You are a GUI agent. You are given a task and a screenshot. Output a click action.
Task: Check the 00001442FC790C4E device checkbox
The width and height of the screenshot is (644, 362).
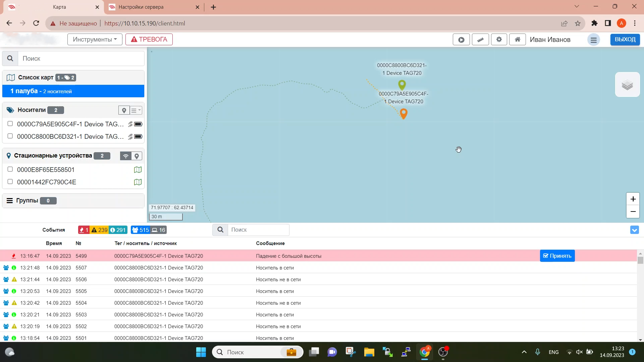10,182
